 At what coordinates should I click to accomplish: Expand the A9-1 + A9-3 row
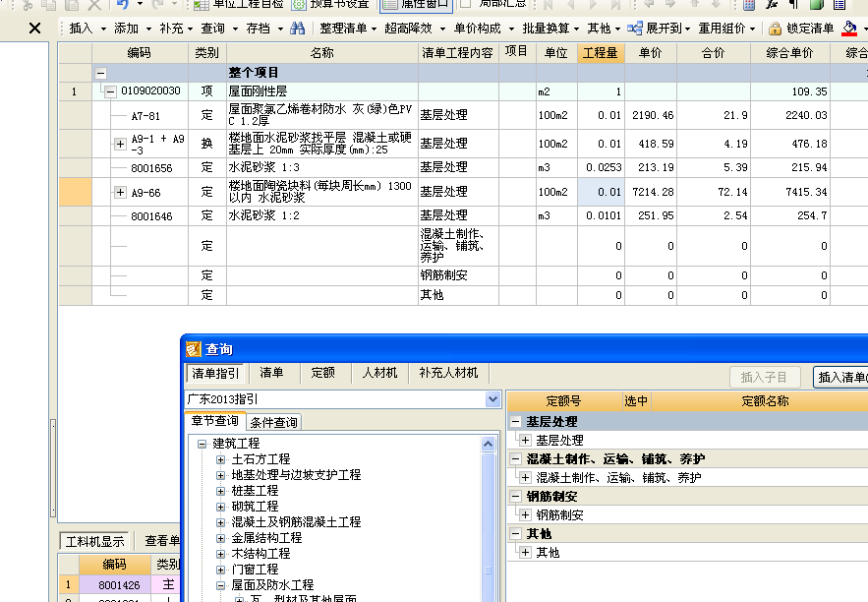coord(120,144)
